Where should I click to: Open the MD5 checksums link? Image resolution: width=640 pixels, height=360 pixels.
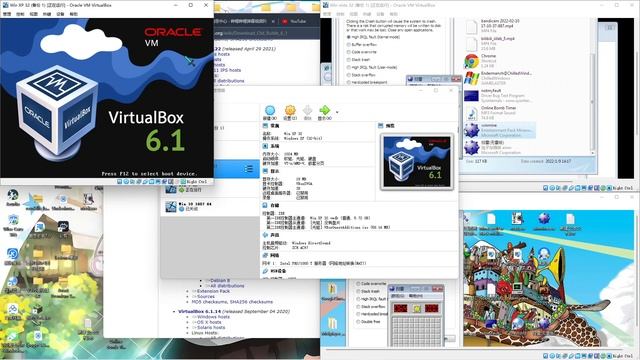pyautogui.click(x=209, y=302)
